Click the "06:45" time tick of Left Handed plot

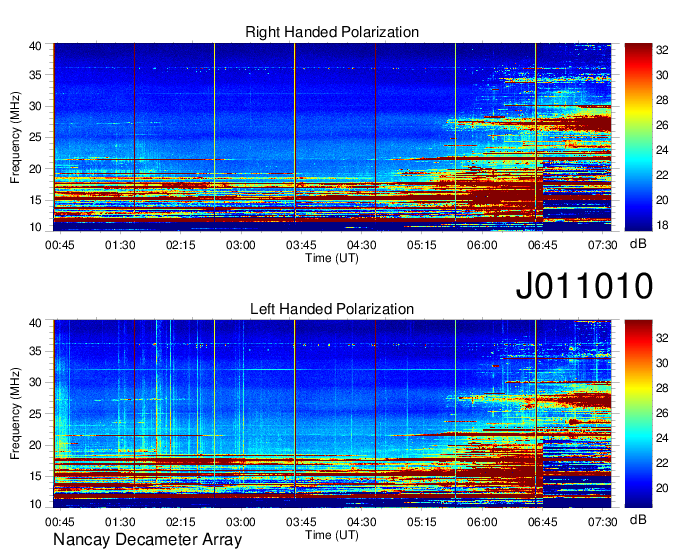click(542, 522)
